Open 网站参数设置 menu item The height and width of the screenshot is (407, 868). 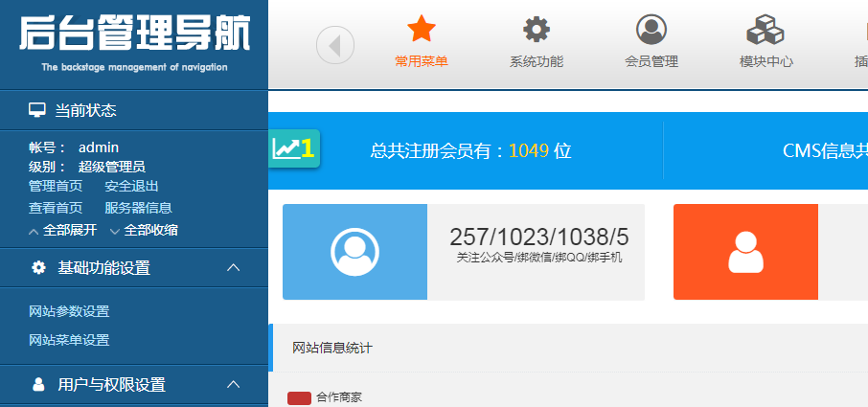69,311
